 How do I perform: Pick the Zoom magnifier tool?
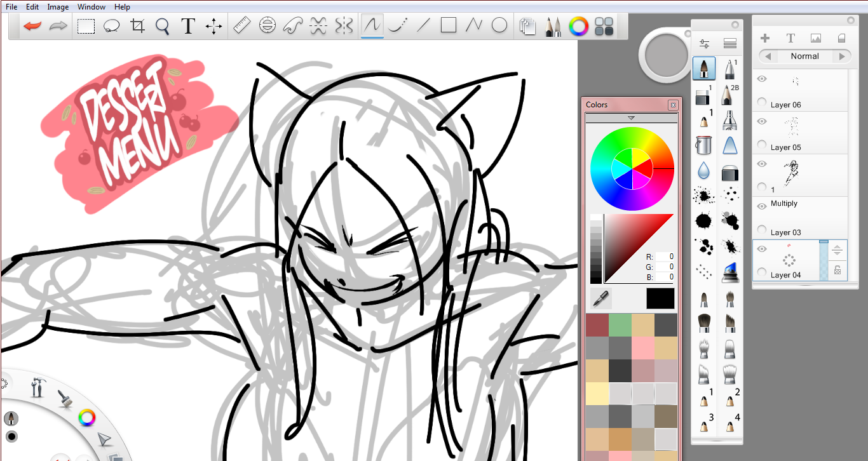(x=163, y=26)
